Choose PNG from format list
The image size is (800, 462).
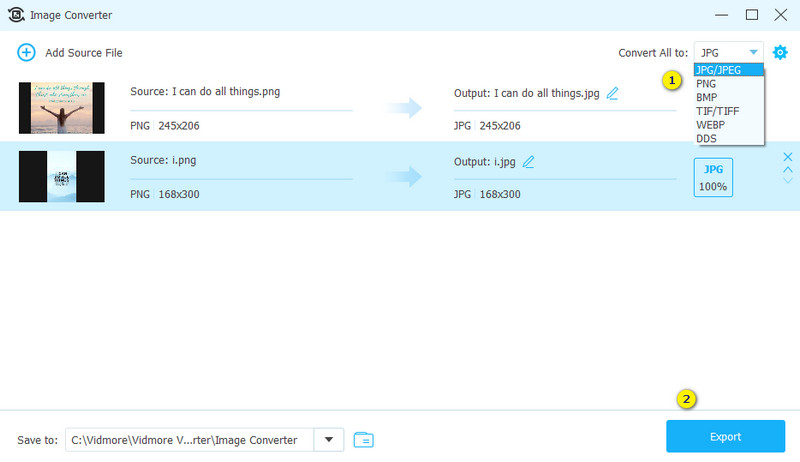click(x=709, y=84)
